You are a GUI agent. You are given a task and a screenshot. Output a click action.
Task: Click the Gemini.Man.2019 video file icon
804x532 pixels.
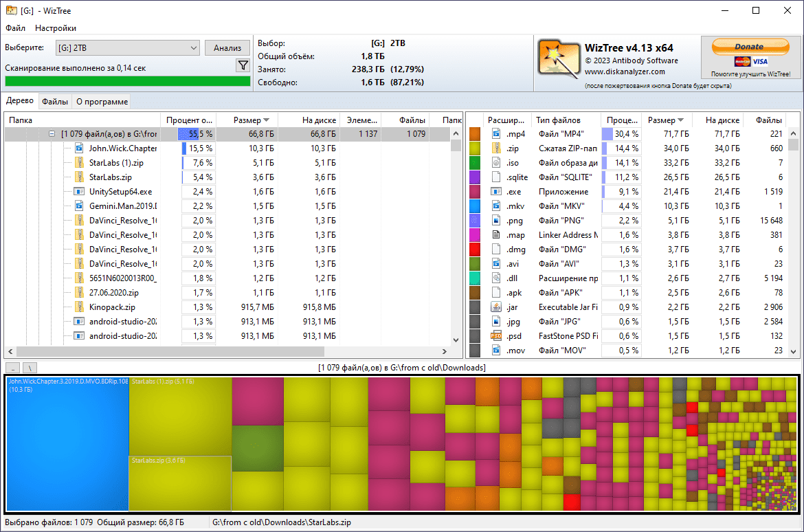point(79,206)
